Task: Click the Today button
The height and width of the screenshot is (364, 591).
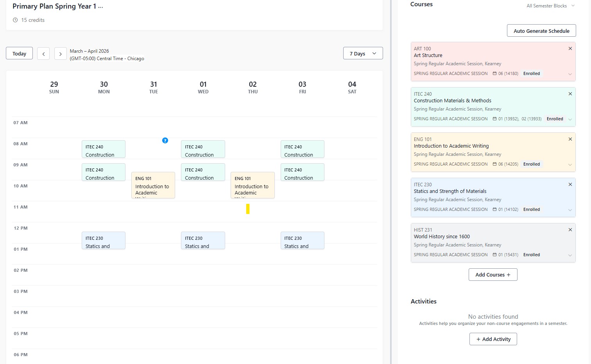Action: [19, 54]
